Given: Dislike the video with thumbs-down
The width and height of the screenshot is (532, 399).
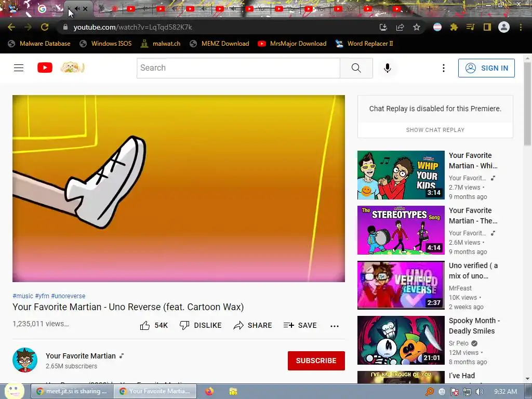Looking at the screenshot, I should [201, 325].
